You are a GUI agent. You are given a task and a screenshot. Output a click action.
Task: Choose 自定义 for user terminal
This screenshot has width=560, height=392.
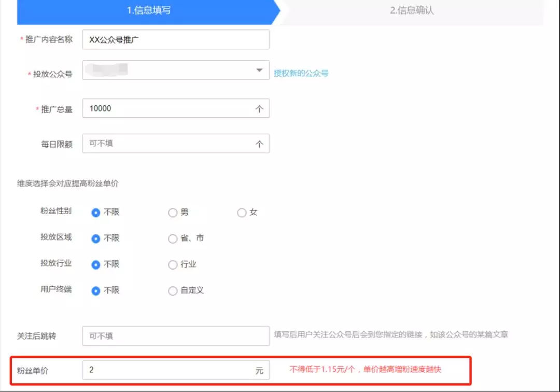(173, 291)
